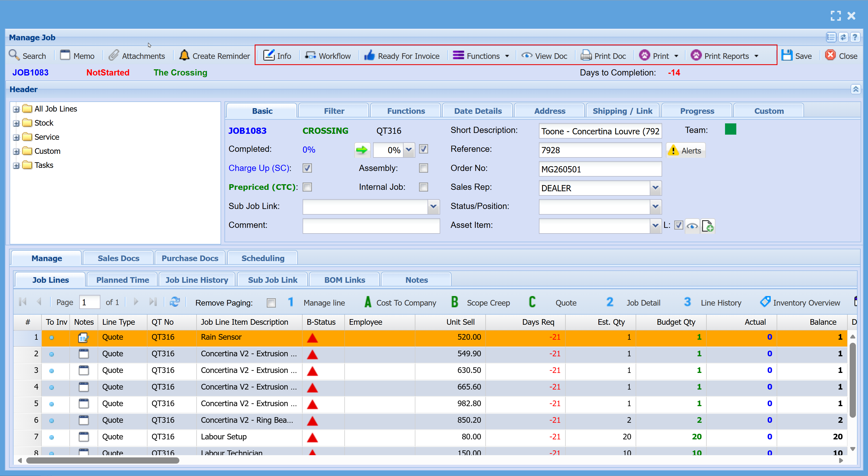This screenshot has height=476, width=868.
Task: Click the green arrow beside Completed percentage
Action: [362, 150]
